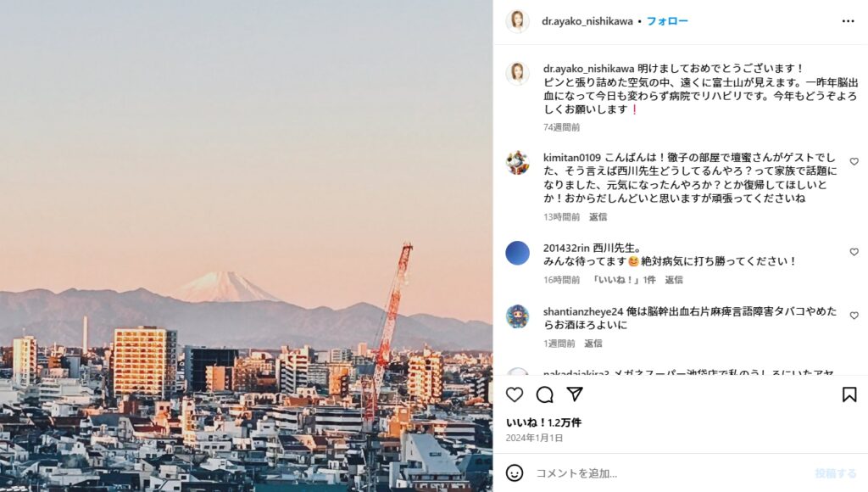The height and width of the screenshot is (492, 868).
Task: Focus the add comment input field
Action: click(x=670, y=473)
